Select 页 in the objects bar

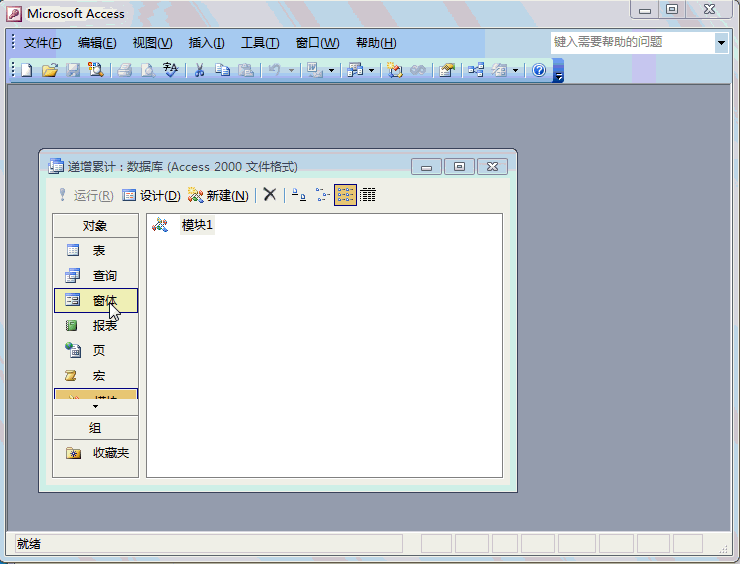coord(96,350)
